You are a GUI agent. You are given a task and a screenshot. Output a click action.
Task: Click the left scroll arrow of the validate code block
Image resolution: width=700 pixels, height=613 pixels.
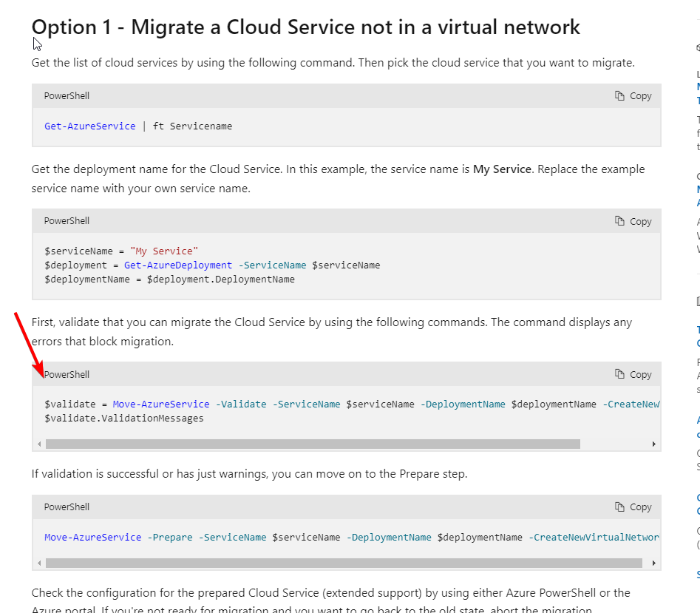39,444
